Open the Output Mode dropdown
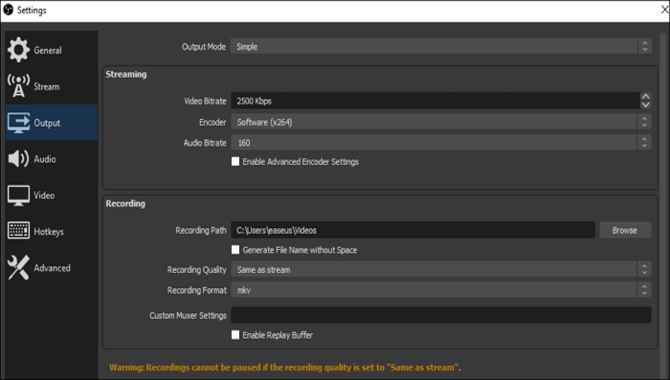The image size is (670, 380). 441,47
